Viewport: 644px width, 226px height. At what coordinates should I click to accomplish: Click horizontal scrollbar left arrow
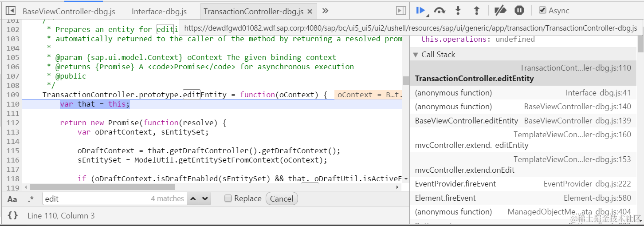[x=25, y=187]
